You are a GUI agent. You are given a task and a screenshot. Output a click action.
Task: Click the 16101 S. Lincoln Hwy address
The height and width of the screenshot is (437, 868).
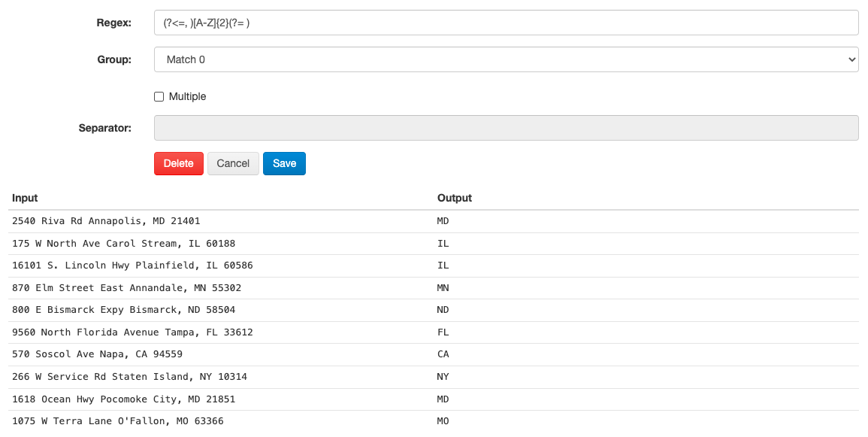[132, 266]
